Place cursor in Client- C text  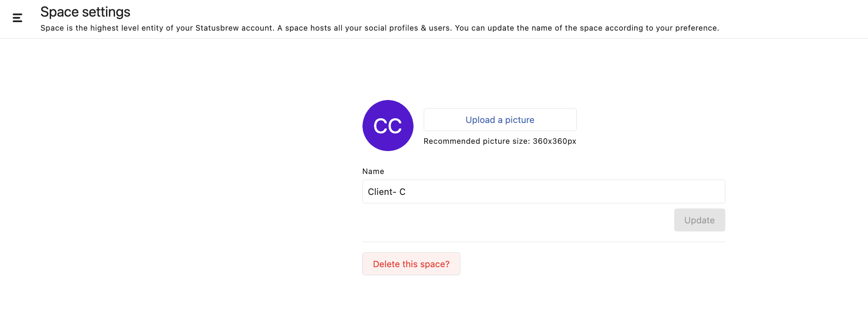(386, 192)
